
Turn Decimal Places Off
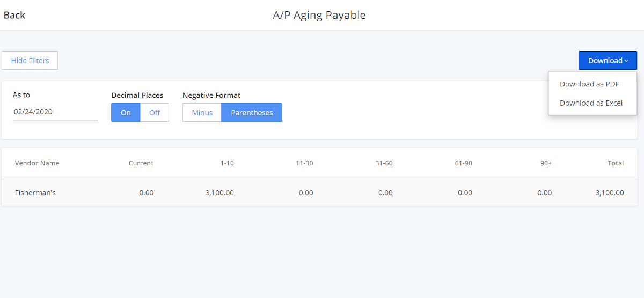coord(155,113)
